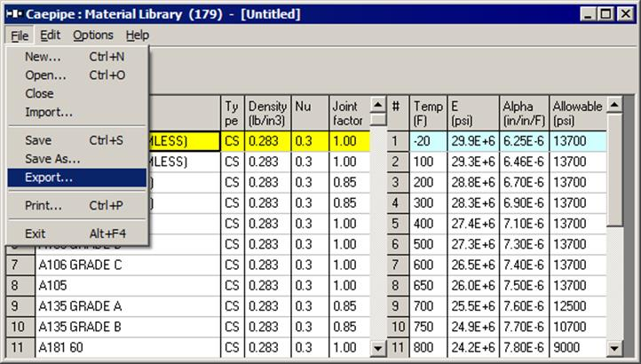Open the Options menu
This screenshot has width=641, height=364.
(93, 36)
